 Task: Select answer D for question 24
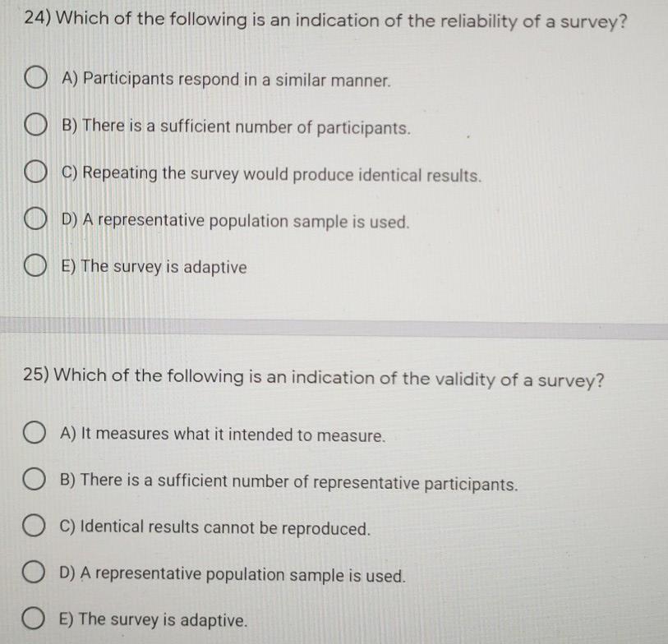click(35, 218)
